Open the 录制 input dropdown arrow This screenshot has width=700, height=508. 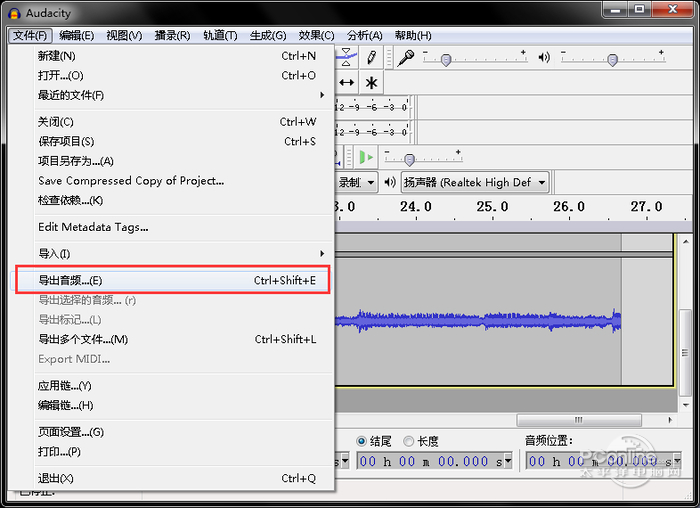point(371,182)
